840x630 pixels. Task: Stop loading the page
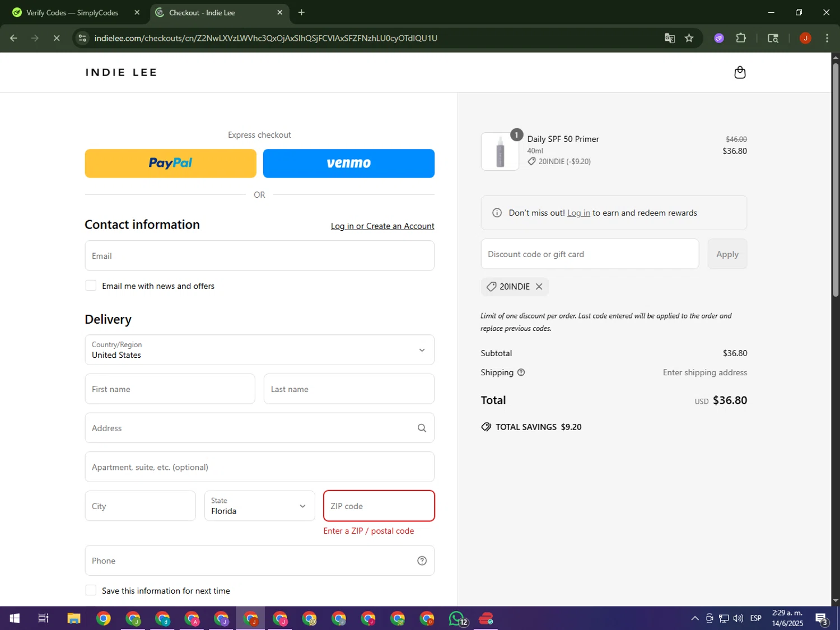coord(57,38)
